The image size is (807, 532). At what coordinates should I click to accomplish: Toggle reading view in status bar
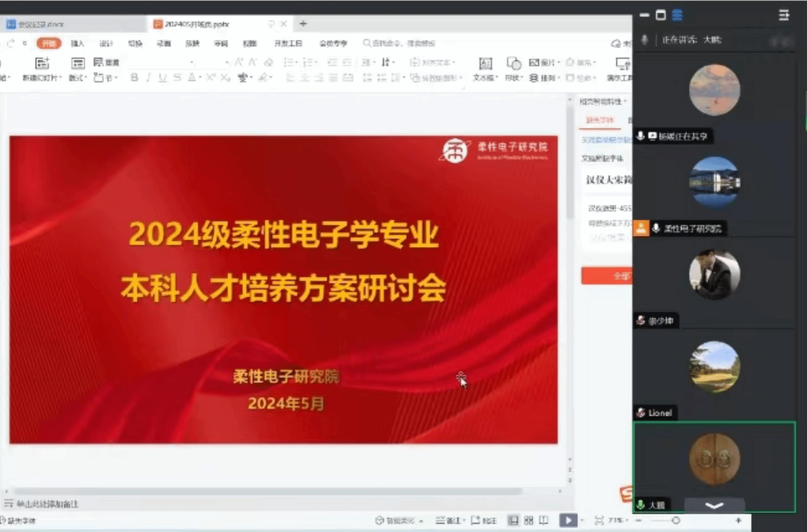(x=544, y=520)
